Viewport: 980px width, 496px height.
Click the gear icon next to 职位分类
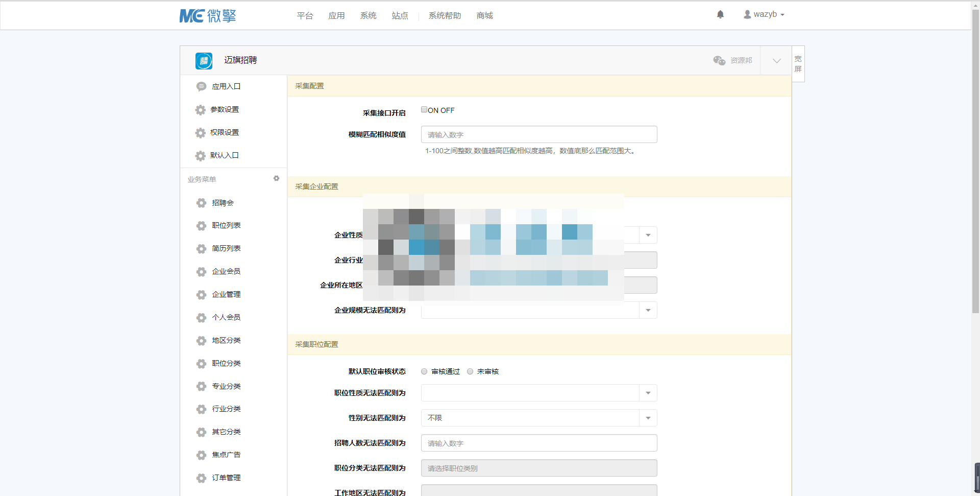click(x=201, y=364)
